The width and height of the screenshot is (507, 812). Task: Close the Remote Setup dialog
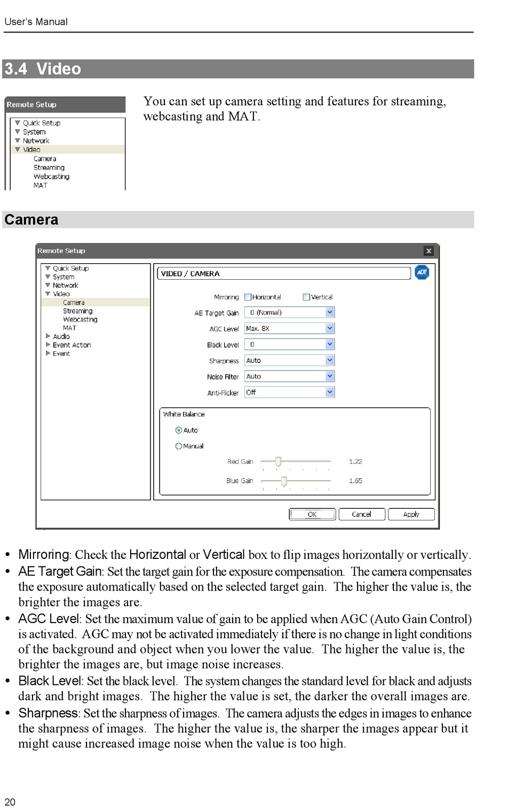pyautogui.click(x=429, y=250)
